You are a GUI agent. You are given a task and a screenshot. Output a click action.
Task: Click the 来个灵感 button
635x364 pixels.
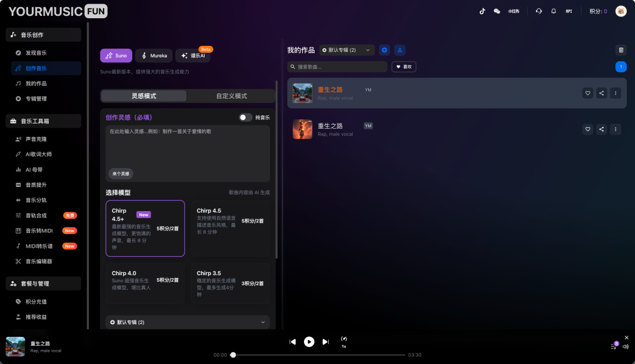121,173
